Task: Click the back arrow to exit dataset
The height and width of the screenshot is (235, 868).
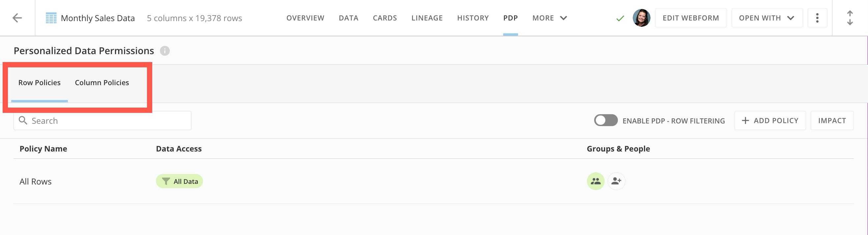Action: 17,18
